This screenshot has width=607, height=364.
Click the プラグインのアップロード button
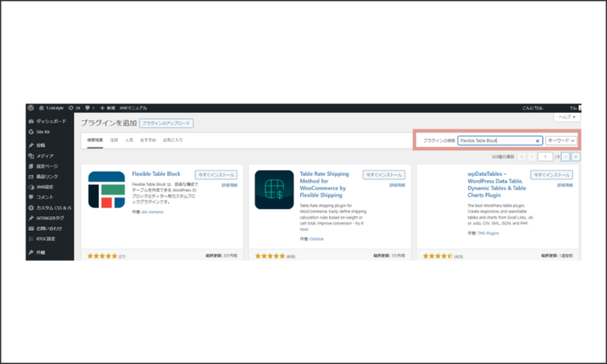168,123
